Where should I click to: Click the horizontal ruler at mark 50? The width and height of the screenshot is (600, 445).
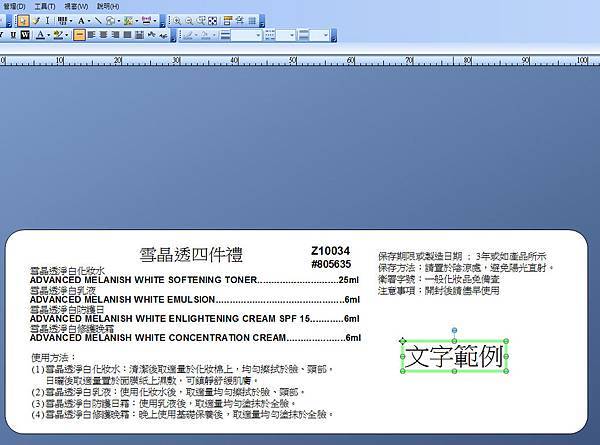293,60
